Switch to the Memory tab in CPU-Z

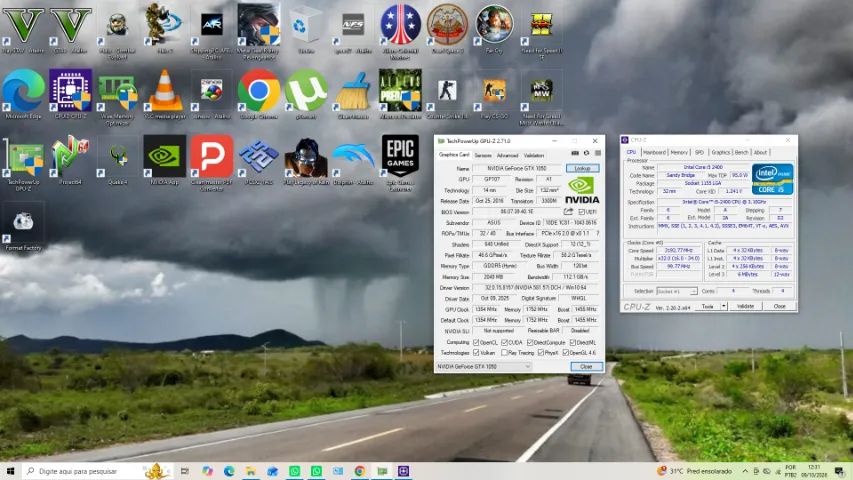679,152
